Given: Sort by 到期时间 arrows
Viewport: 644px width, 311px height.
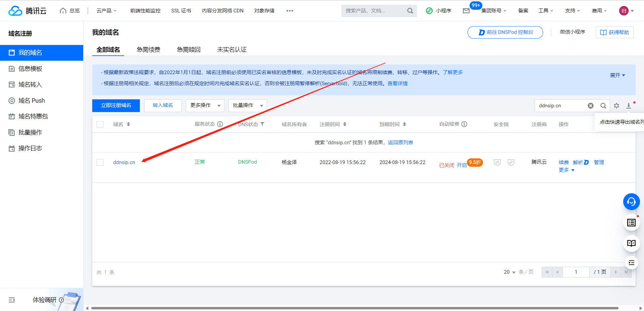Looking at the screenshot, I should 405,124.
